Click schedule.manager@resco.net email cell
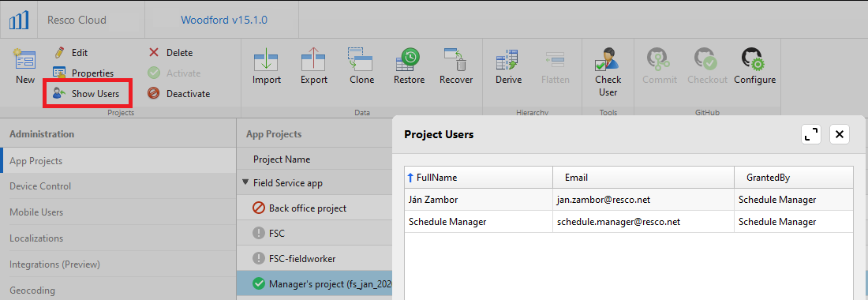868x300 pixels. click(643, 221)
